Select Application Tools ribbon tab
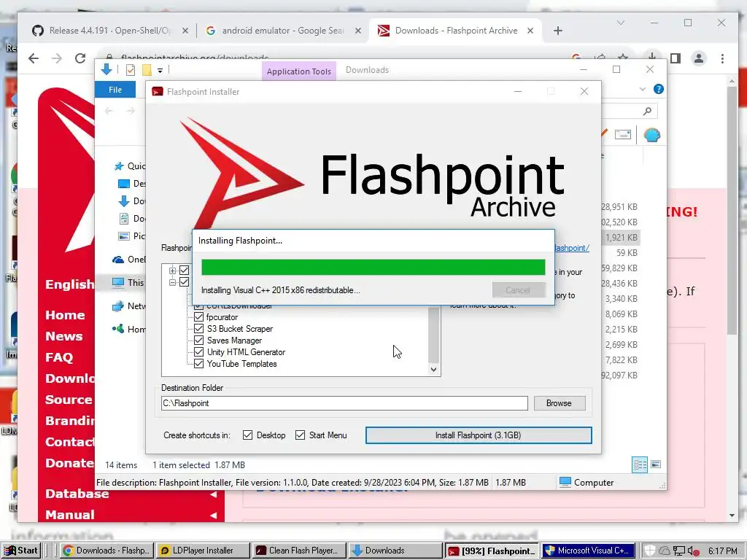 [x=298, y=71]
